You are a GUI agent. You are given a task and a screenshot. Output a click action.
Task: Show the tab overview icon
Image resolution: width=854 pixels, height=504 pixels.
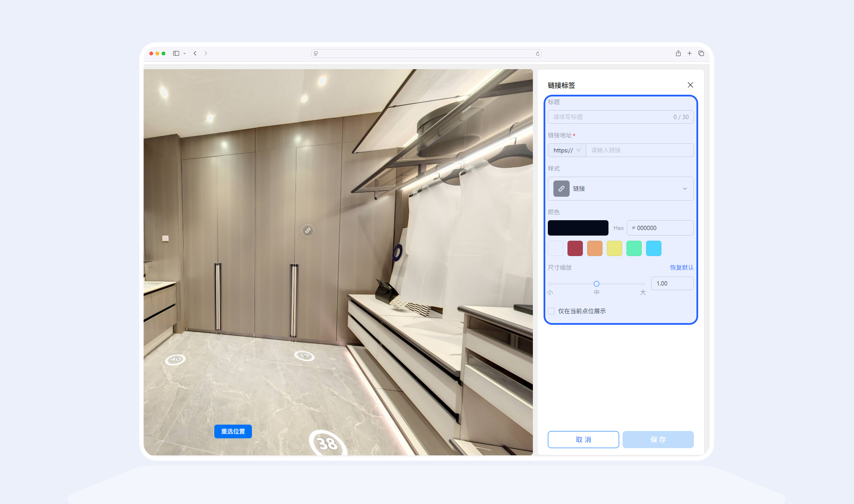[701, 53]
